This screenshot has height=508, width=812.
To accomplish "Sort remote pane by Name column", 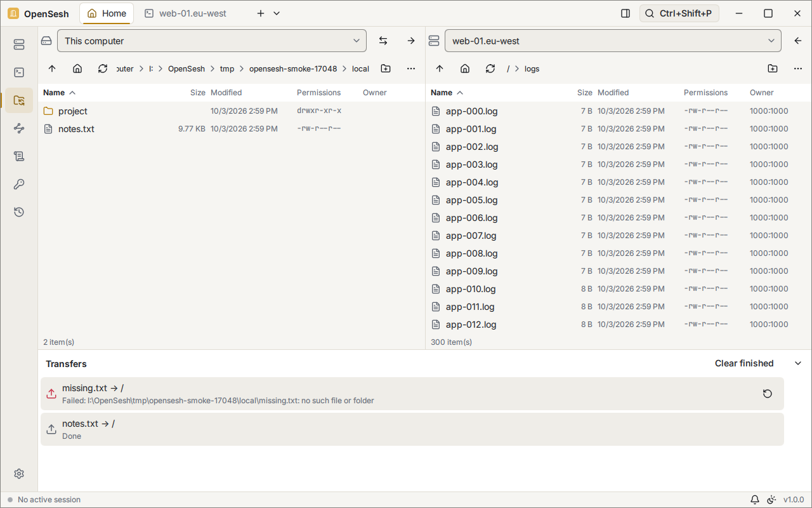I will click(x=447, y=93).
